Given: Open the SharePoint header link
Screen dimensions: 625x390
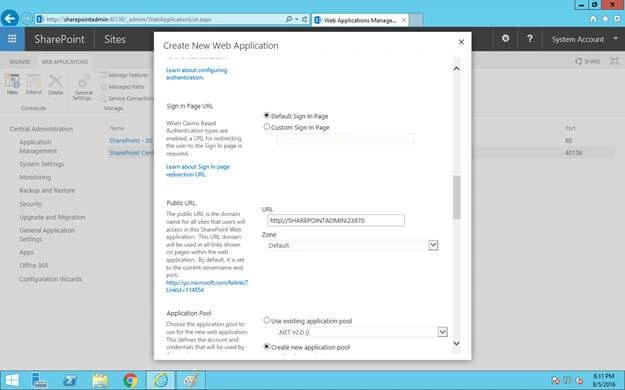Looking at the screenshot, I should [x=59, y=39].
